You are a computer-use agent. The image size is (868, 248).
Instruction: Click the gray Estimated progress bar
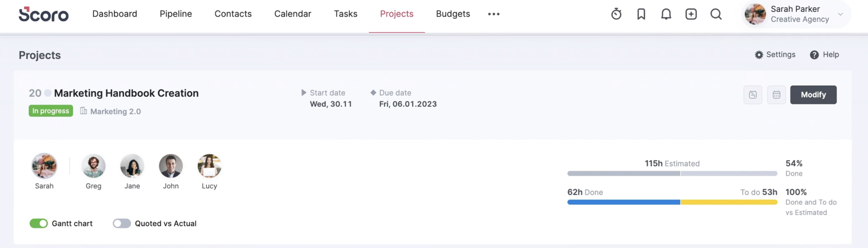tap(672, 174)
